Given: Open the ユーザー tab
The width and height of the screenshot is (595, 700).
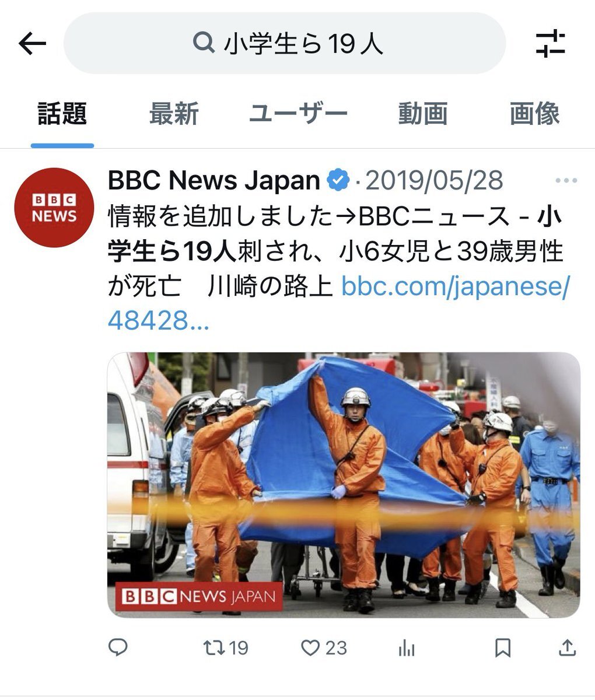Looking at the screenshot, I should pyautogui.click(x=299, y=114).
